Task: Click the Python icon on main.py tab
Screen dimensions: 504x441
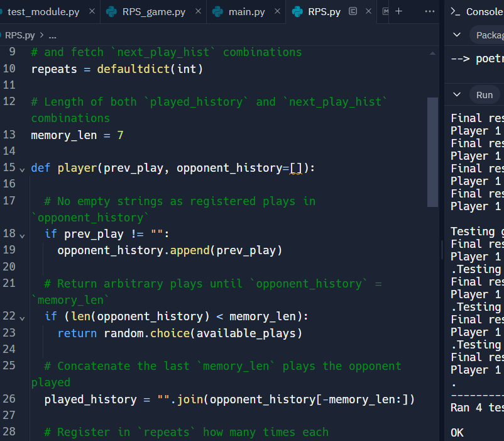Action: (217, 11)
